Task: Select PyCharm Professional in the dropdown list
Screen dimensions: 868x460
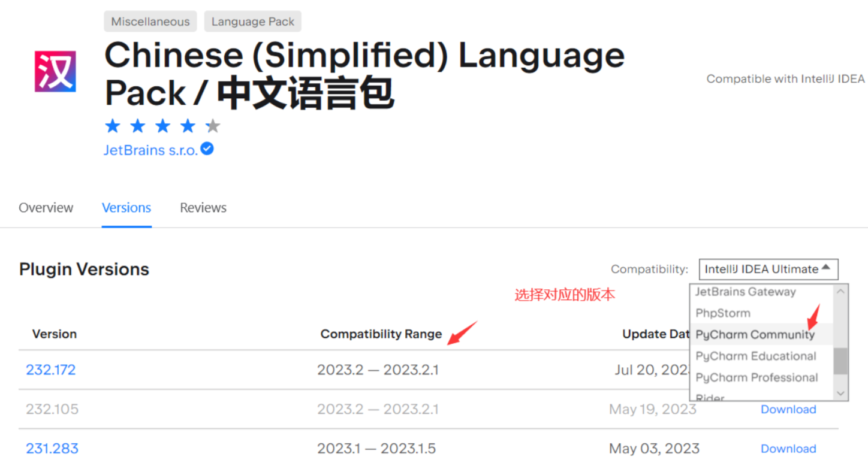Action: [x=762, y=377]
